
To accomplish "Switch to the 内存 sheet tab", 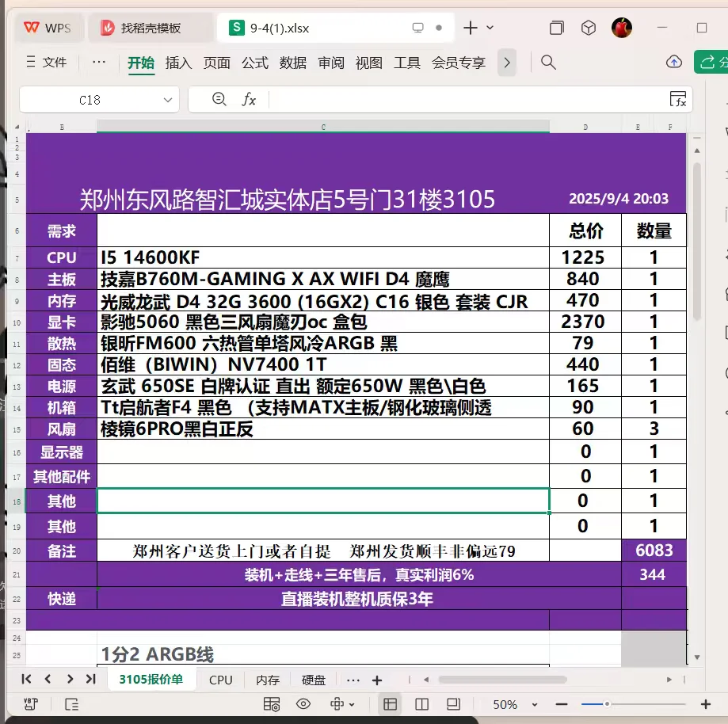I will tap(268, 680).
